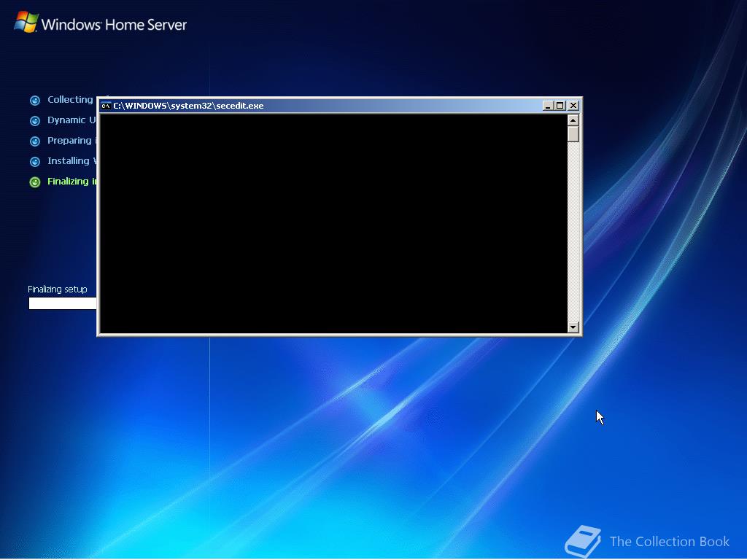The height and width of the screenshot is (560, 747).
Task: Click the Collecting step bullet icon
Action: pyautogui.click(x=35, y=101)
